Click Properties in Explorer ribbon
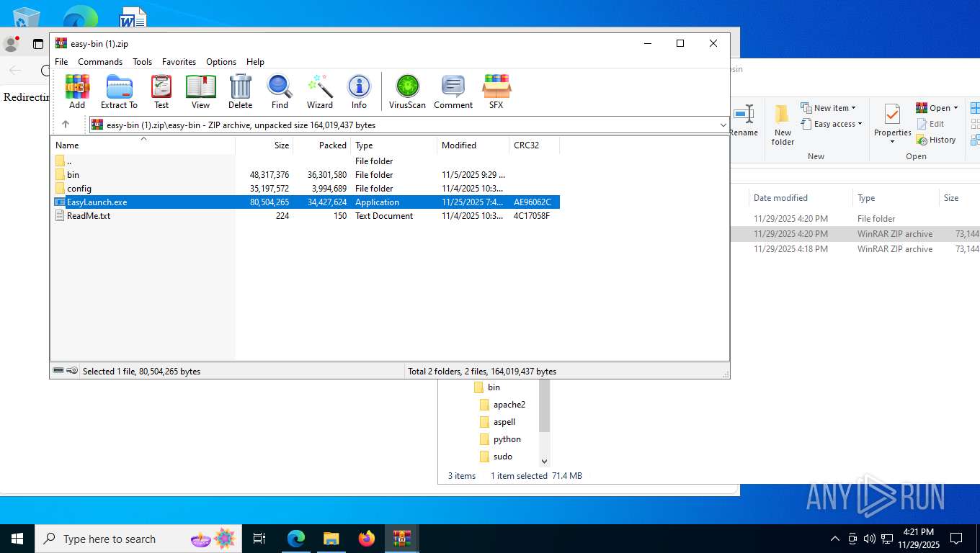980x553 pixels. 893,124
